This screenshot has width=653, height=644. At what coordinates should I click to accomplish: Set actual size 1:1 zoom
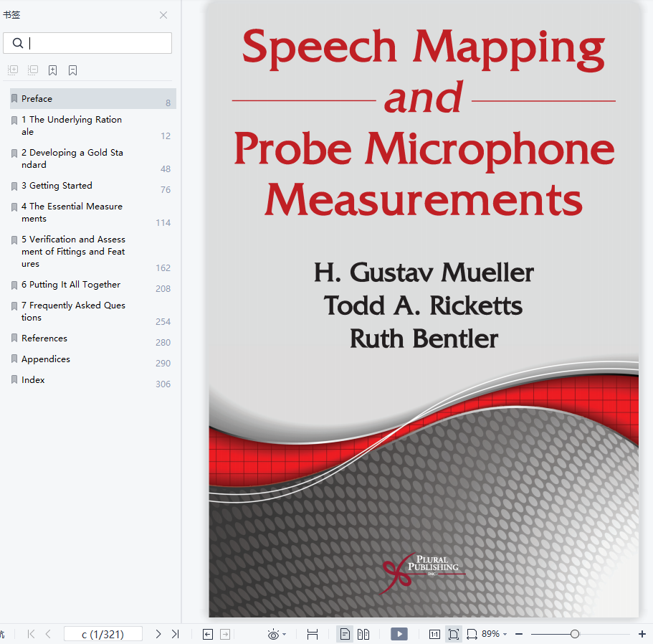tap(434, 635)
